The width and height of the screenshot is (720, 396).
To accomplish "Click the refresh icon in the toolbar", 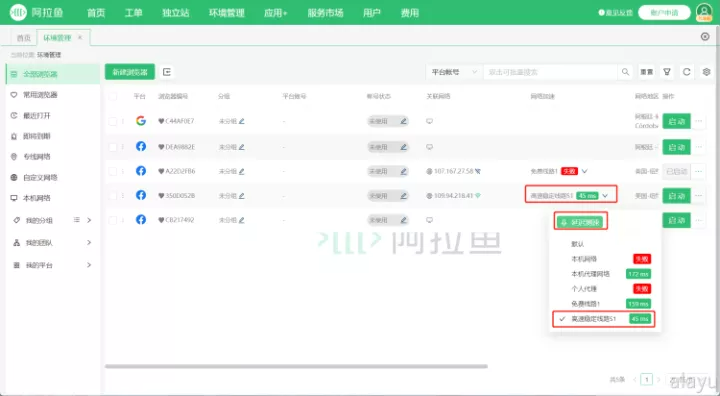I will 686,72.
